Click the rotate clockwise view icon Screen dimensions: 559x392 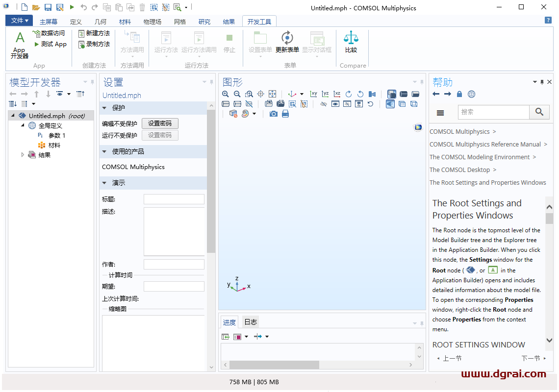pyautogui.click(x=349, y=94)
